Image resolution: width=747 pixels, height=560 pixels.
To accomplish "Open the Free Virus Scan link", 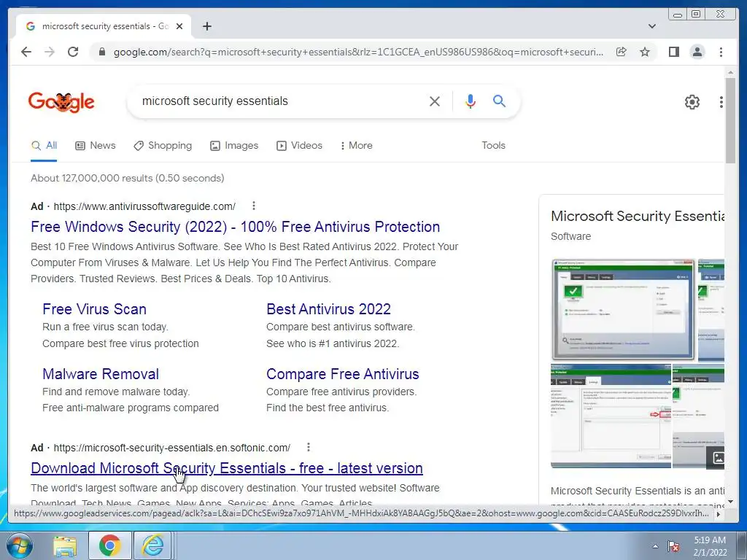I will pos(94,309).
